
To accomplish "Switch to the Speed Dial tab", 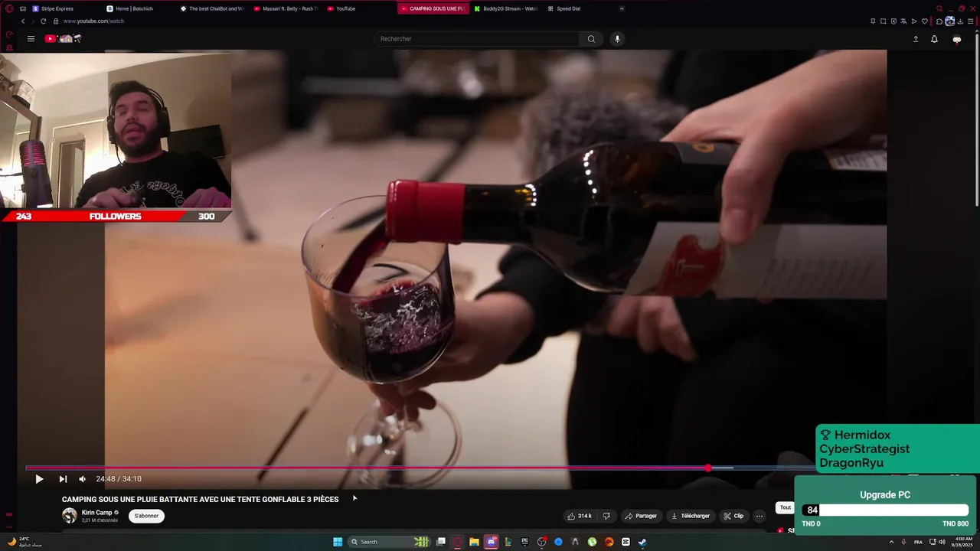I will [x=568, y=8].
